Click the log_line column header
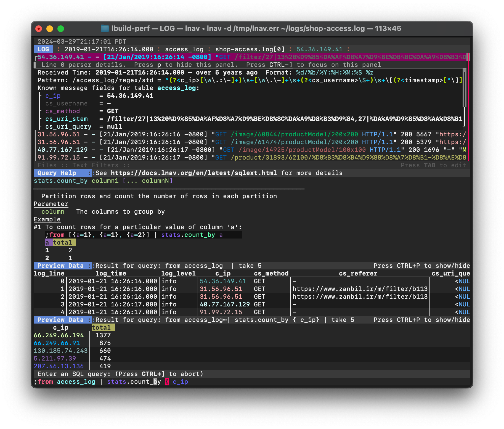Image resolution: width=504 pixels, height=429 pixels. [x=49, y=273]
